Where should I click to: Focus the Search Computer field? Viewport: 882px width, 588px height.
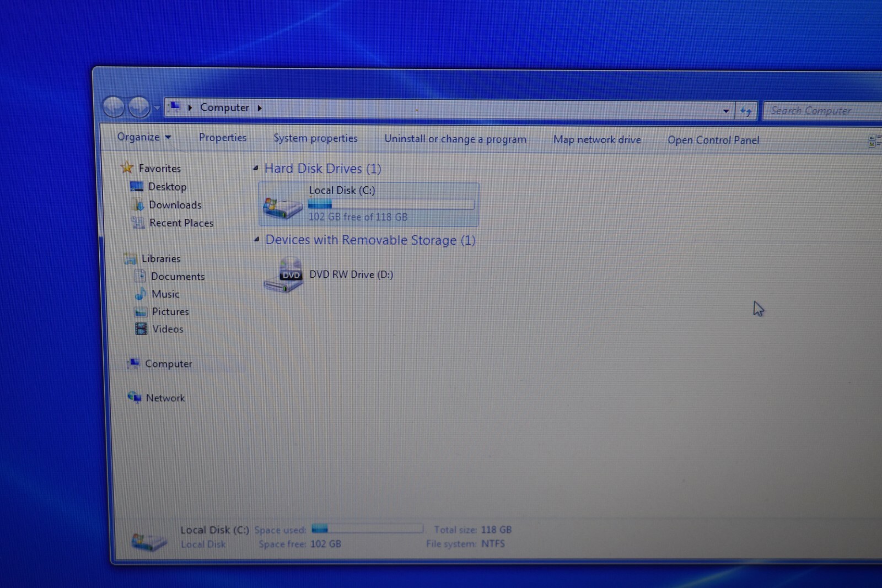[x=823, y=111]
